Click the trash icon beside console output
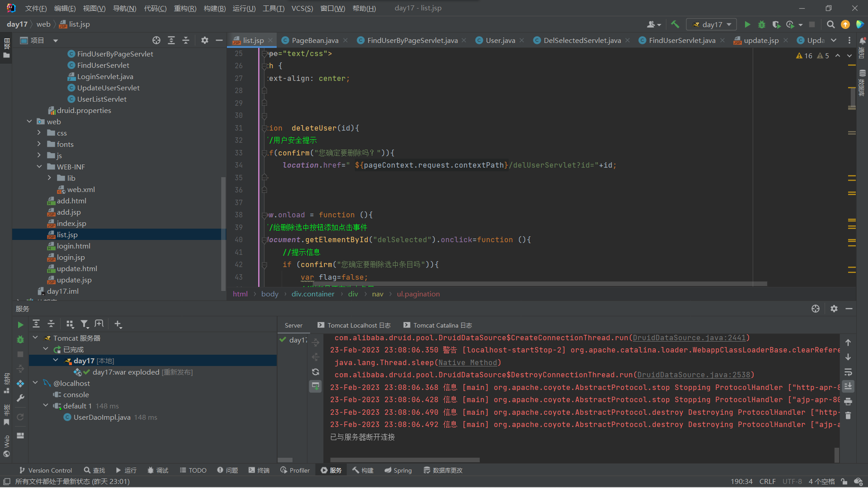Image resolution: width=868 pixels, height=488 pixels. tap(848, 415)
